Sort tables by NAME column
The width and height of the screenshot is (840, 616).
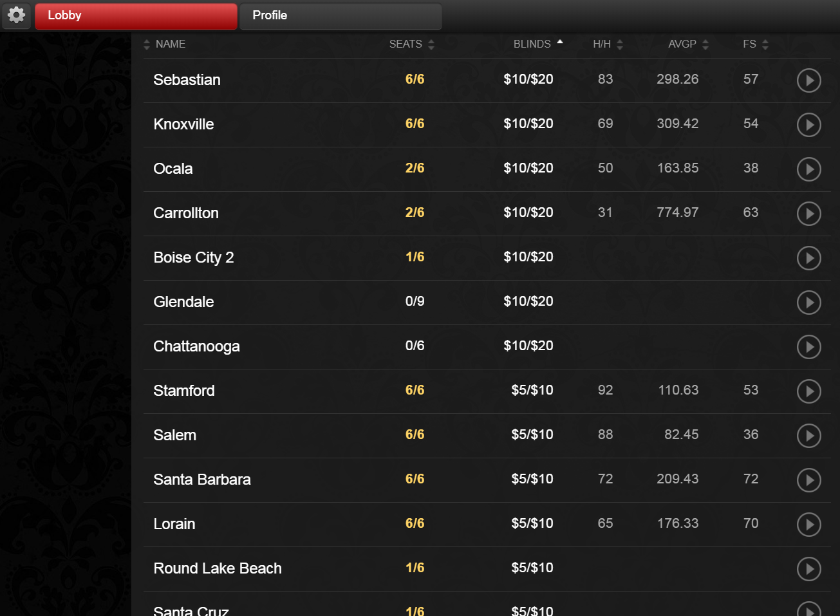pyautogui.click(x=170, y=44)
